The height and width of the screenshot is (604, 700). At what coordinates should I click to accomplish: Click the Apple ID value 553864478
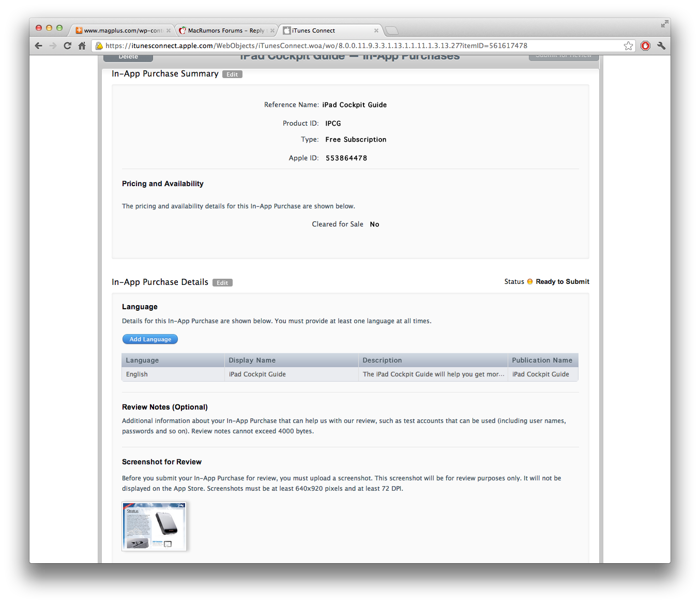click(x=346, y=158)
